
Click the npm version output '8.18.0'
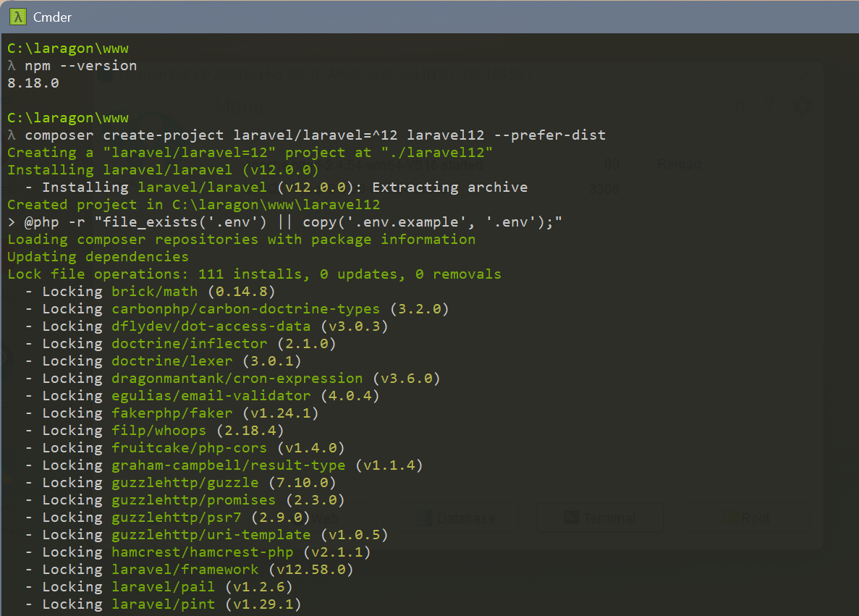(33, 83)
